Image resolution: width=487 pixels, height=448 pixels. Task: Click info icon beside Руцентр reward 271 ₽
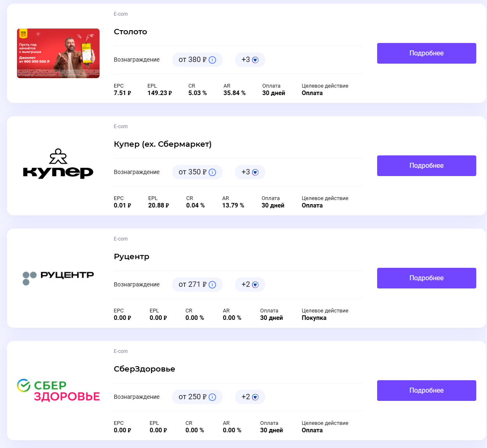tap(212, 285)
